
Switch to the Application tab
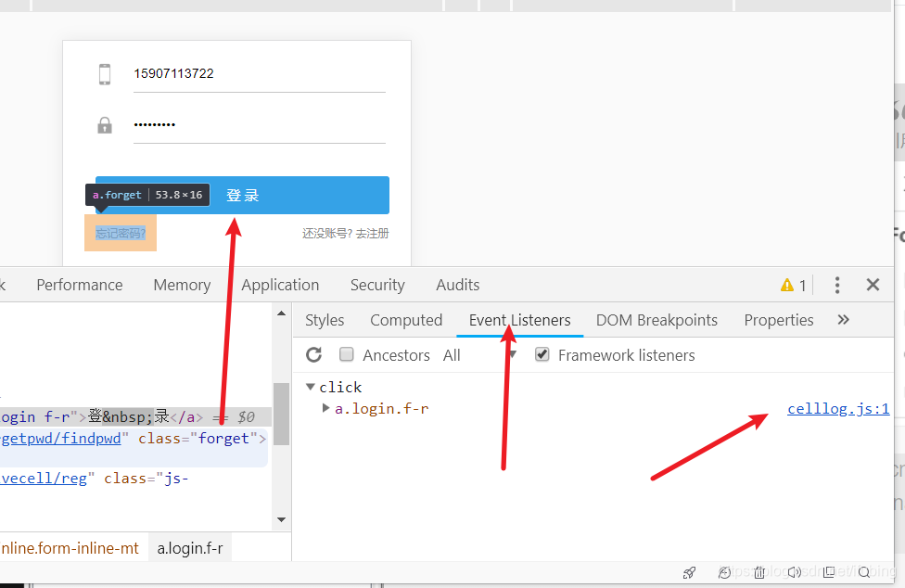coord(280,285)
